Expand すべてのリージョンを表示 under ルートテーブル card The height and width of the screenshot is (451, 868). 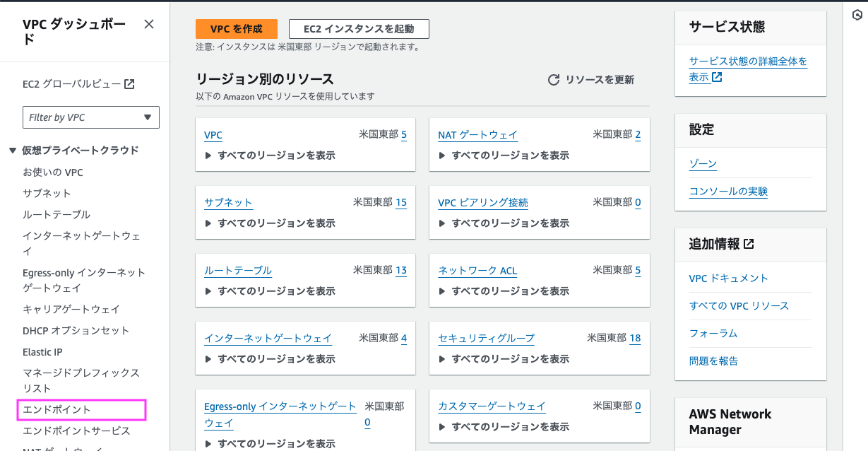pos(270,291)
